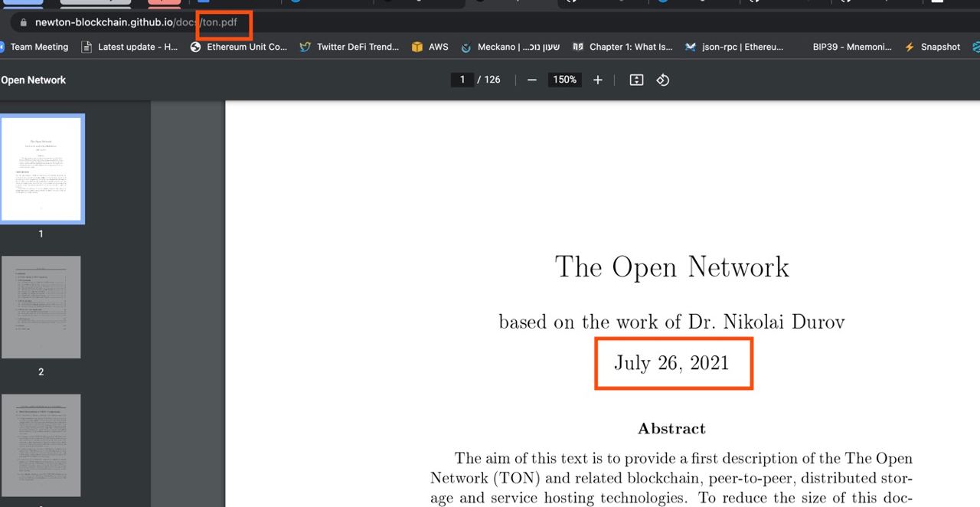Click the fit to page icon

(x=636, y=80)
